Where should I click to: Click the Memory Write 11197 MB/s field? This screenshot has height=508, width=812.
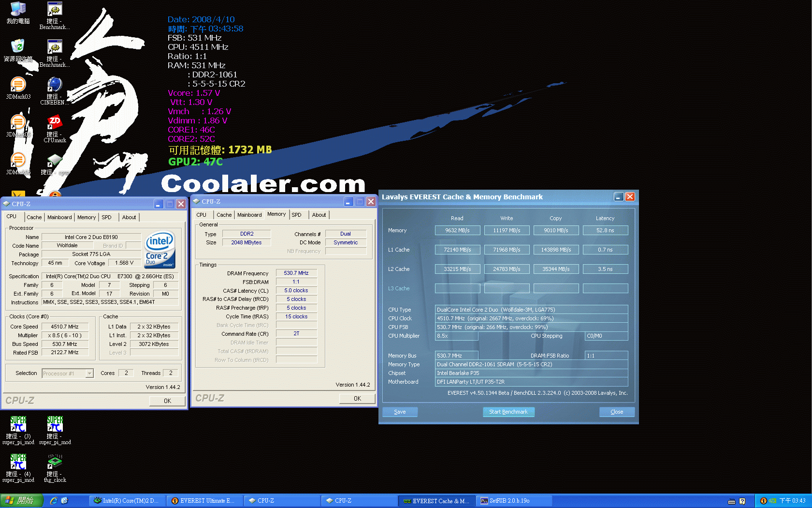tap(507, 230)
